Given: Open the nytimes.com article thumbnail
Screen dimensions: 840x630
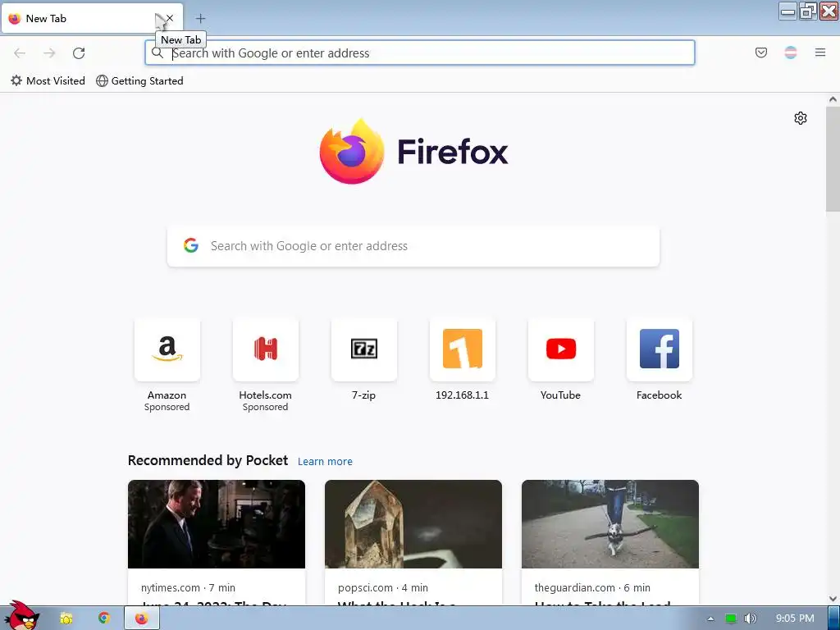Looking at the screenshot, I should (x=217, y=524).
